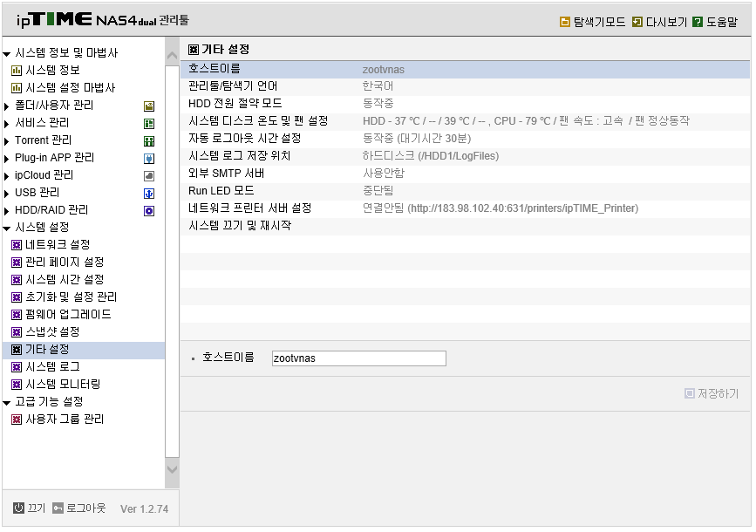Click the 로그아웃 link
The image size is (756, 532).
click(85, 508)
